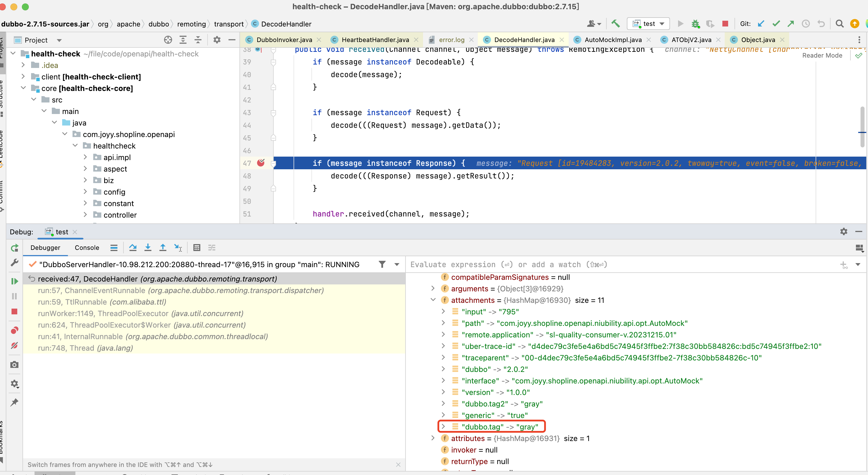Expand the controller package
This screenshot has height=475, width=868.
(x=85, y=214)
